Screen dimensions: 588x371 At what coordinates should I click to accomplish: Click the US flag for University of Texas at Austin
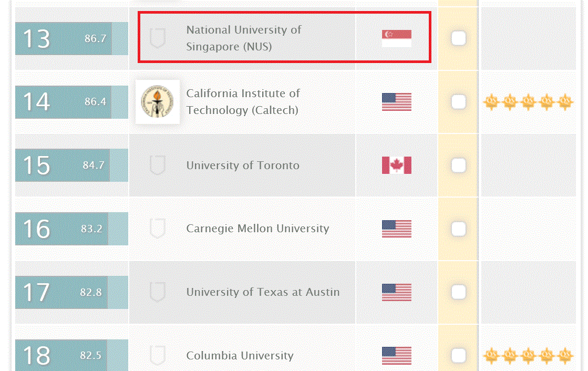pyautogui.click(x=396, y=292)
